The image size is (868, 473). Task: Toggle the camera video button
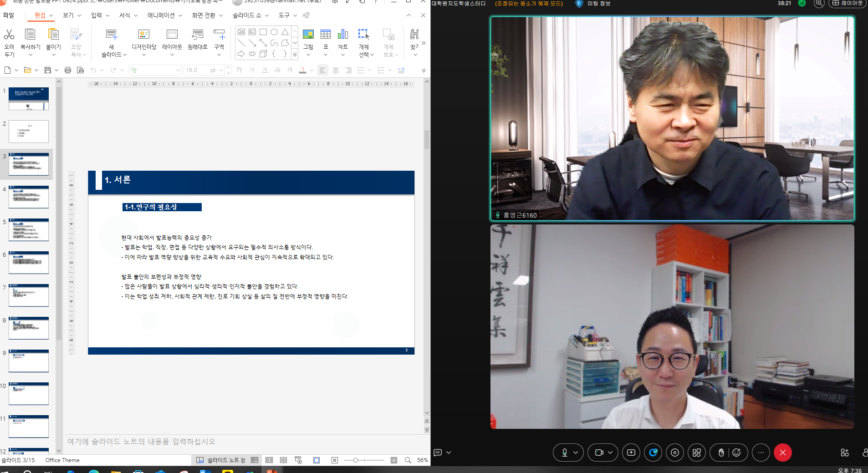click(x=599, y=453)
